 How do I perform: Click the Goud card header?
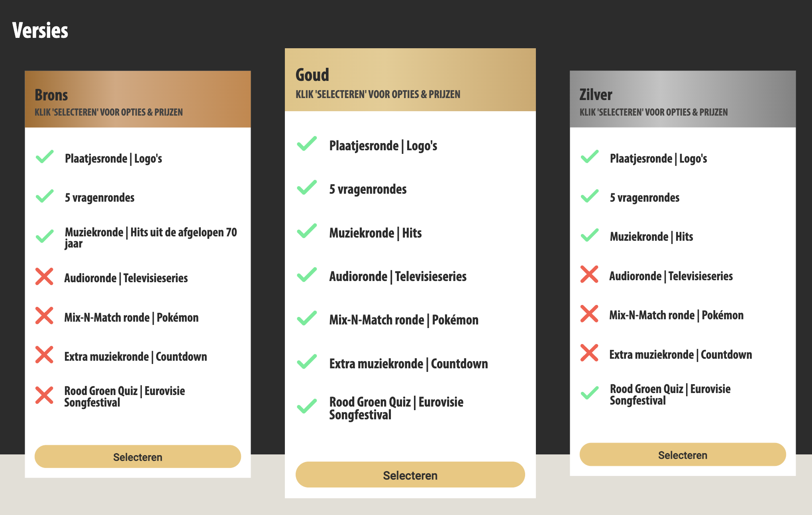(x=410, y=80)
